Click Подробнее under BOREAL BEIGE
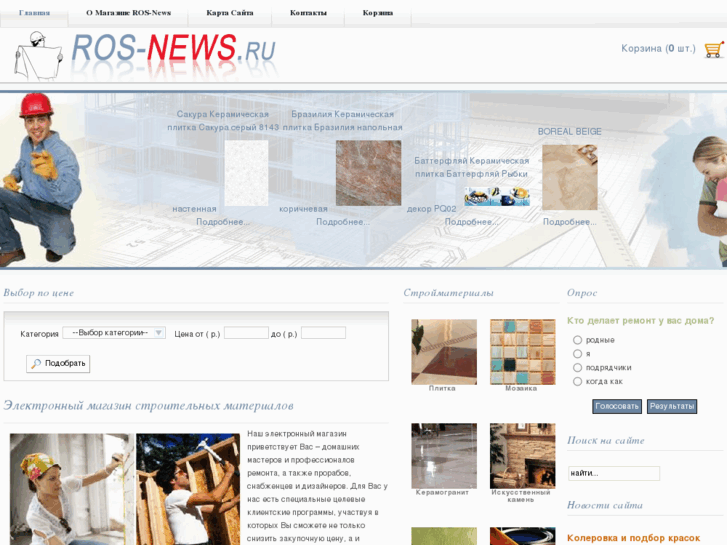Screen dimensions: 727x545 pyautogui.click(x=570, y=222)
